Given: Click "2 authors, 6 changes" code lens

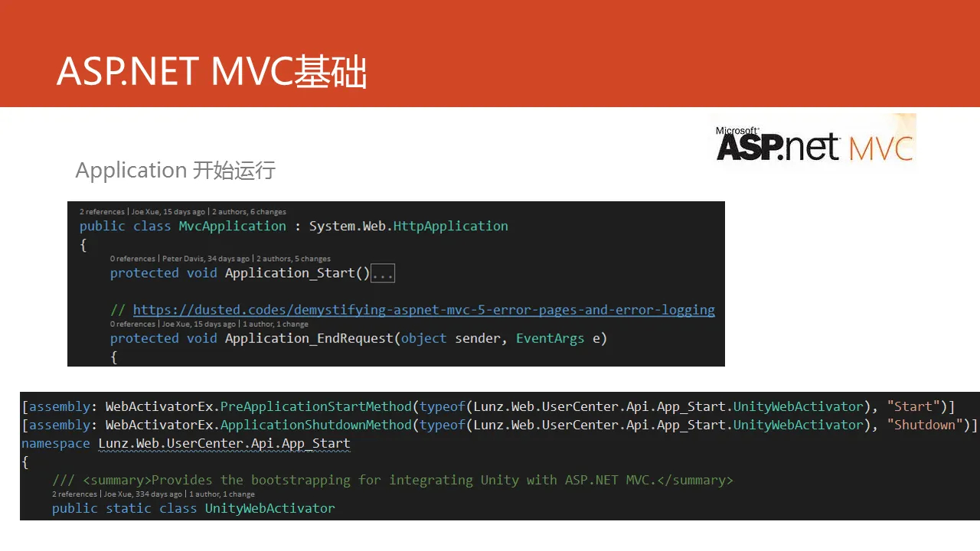Looking at the screenshot, I should (249, 212).
